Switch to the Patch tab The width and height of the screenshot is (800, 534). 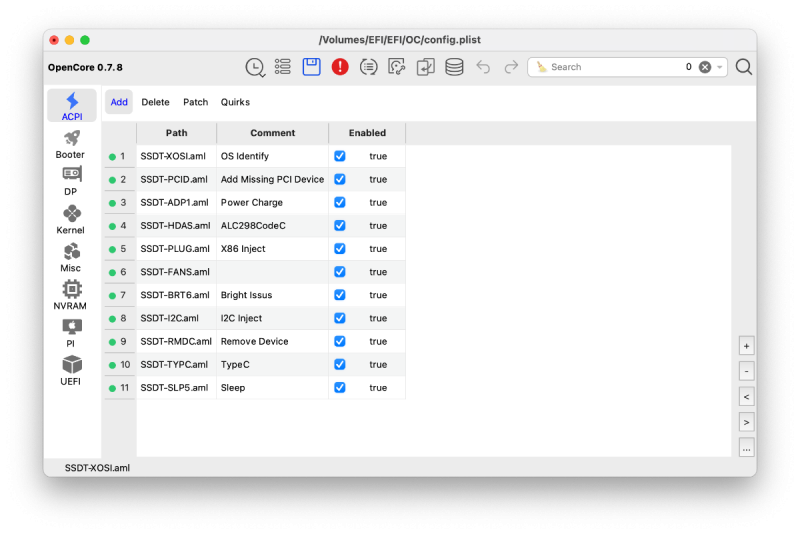(x=195, y=102)
